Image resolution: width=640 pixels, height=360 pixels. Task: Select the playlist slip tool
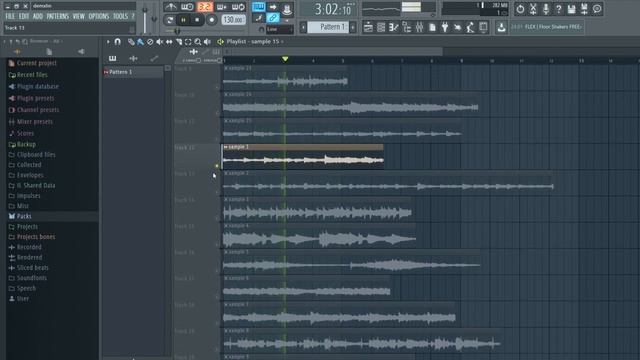point(169,42)
